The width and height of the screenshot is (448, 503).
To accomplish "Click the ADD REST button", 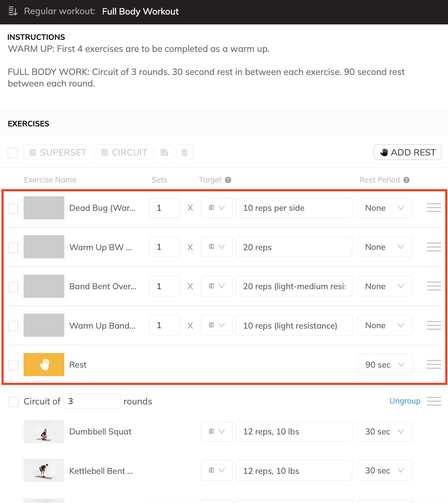I will pyautogui.click(x=408, y=152).
